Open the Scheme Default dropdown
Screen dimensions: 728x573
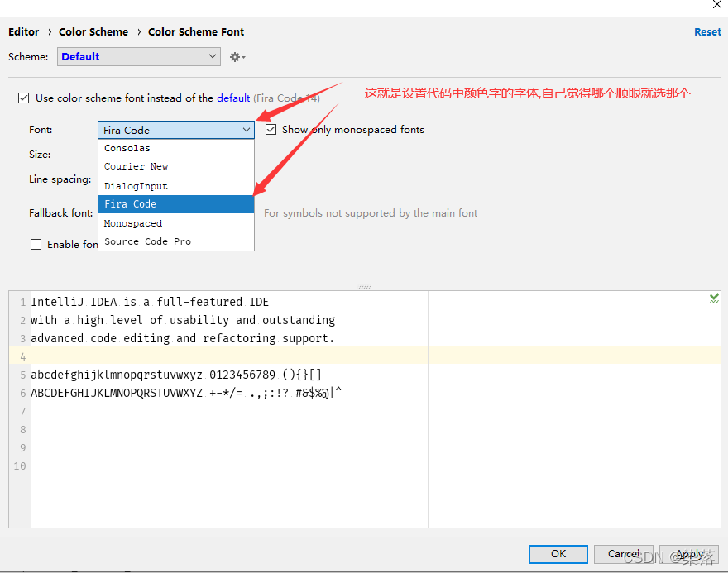click(139, 56)
